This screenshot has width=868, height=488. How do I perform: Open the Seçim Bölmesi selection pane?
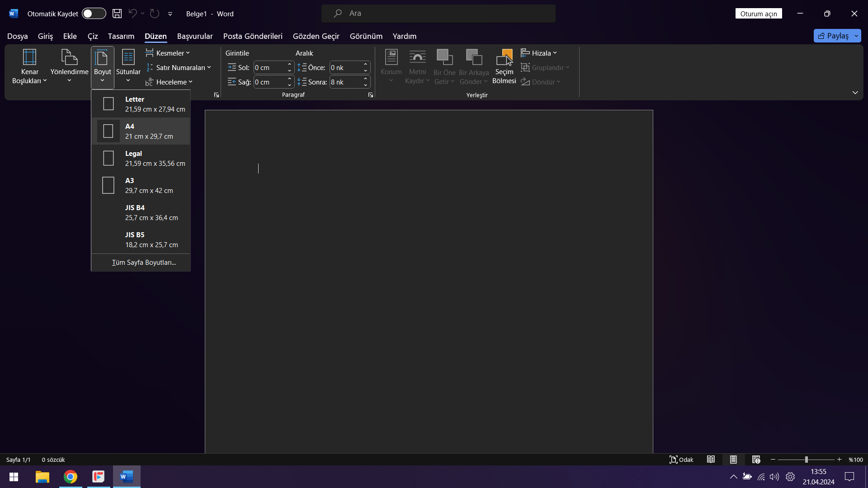point(504,66)
